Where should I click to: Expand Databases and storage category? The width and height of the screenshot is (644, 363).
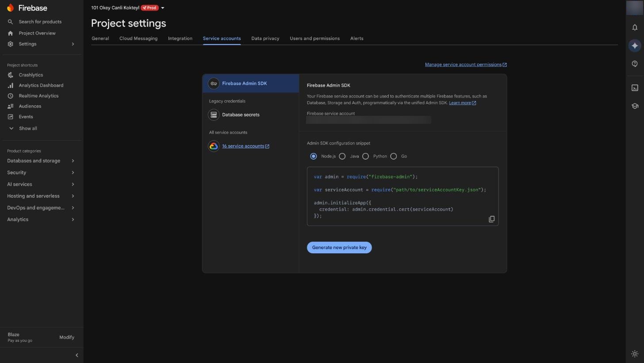(41, 161)
